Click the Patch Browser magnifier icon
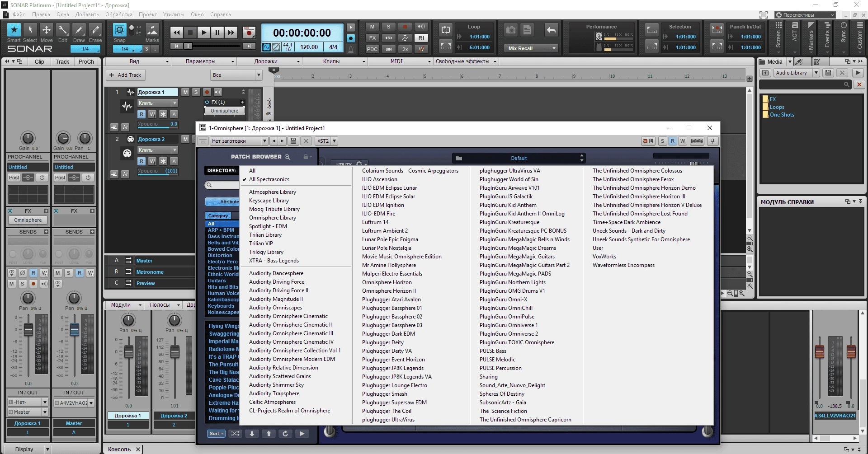Viewport: 868px width, 454px height. [287, 157]
